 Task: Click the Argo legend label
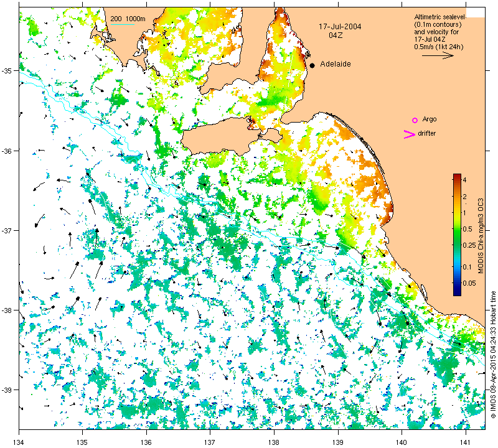tap(430, 119)
